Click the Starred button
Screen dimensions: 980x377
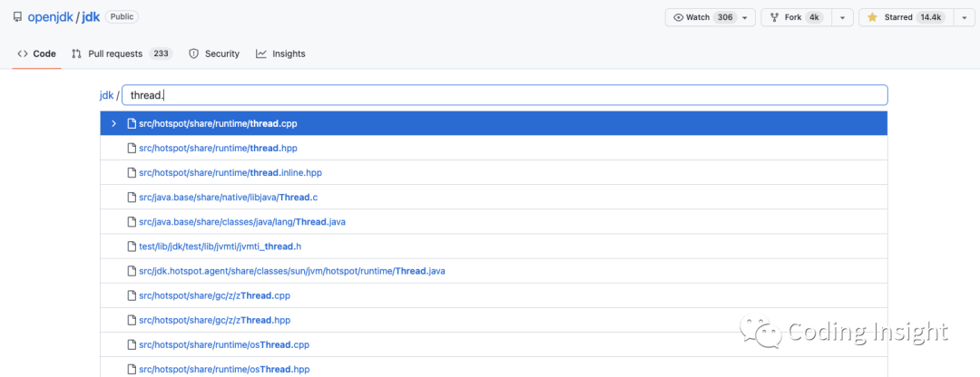[x=905, y=17]
